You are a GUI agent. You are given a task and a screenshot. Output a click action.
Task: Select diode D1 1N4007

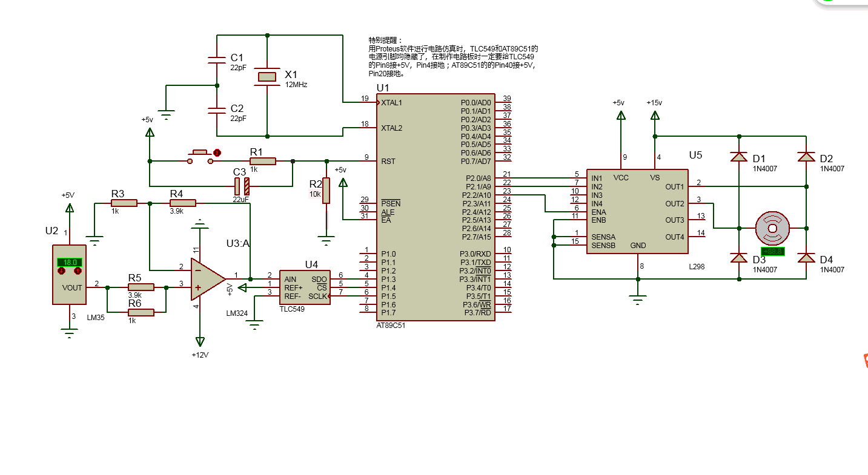coord(739,156)
